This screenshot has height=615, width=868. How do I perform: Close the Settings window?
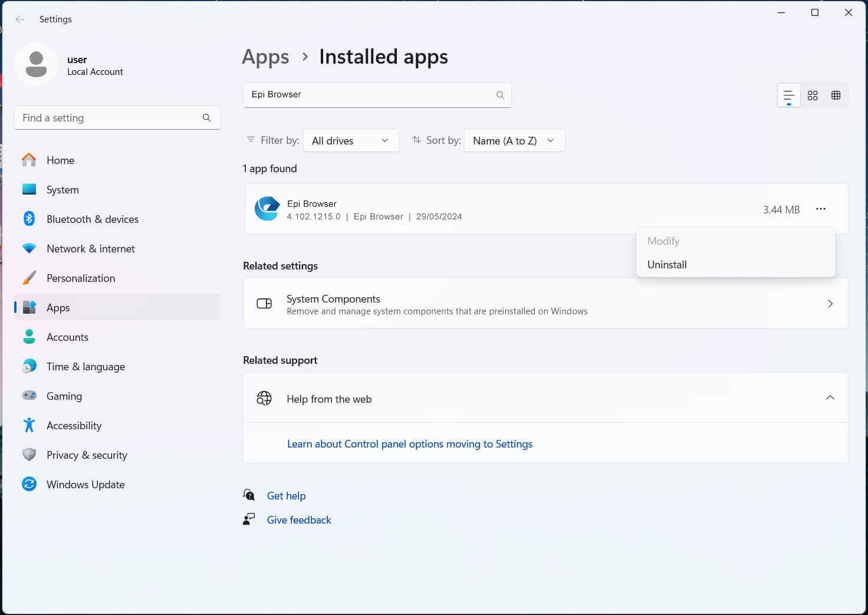pos(849,12)
